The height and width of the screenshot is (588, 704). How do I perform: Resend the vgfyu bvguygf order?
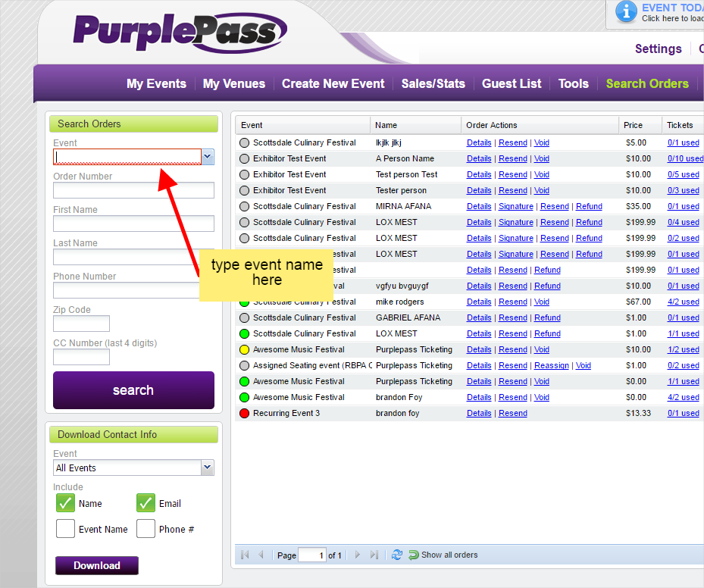click(x=513, y=286)
